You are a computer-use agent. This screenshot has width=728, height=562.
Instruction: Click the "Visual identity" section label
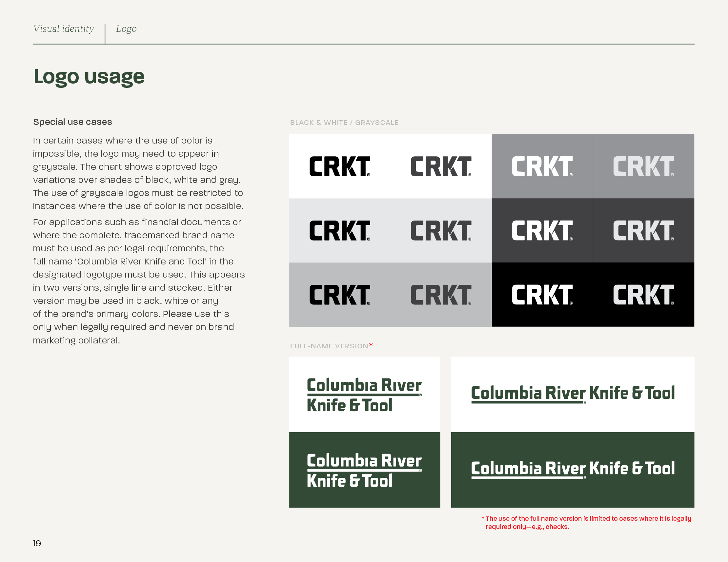[64, 29]
